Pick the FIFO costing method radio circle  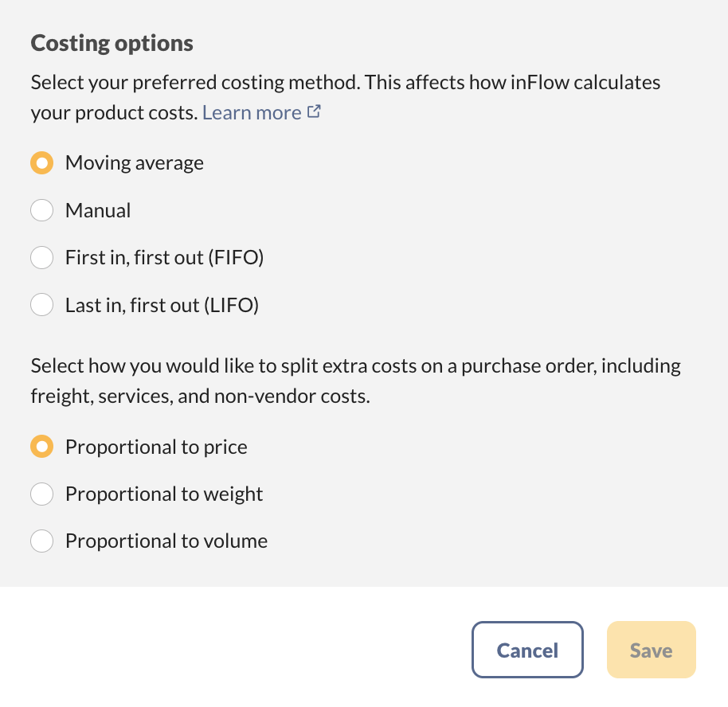41,258
